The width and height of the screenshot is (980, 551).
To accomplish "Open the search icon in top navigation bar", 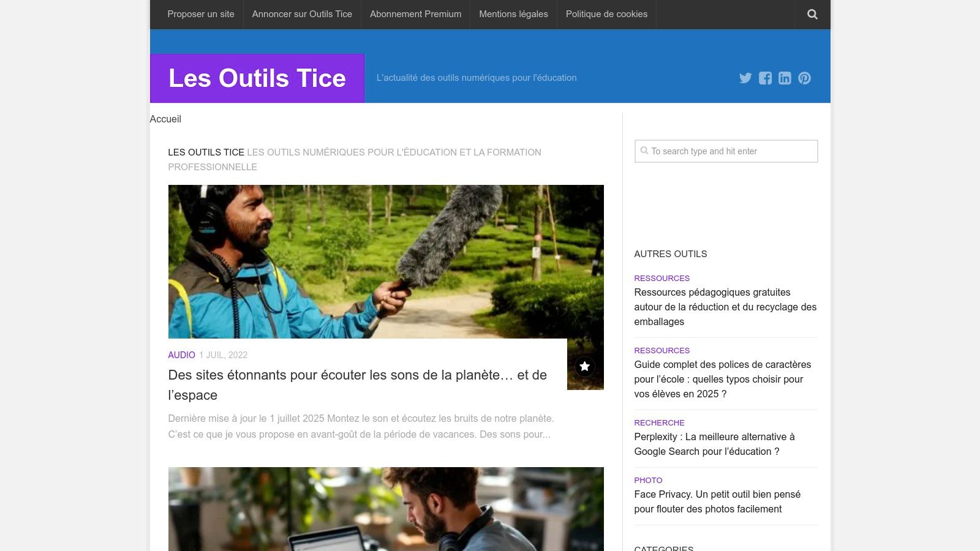I will 812,14.
